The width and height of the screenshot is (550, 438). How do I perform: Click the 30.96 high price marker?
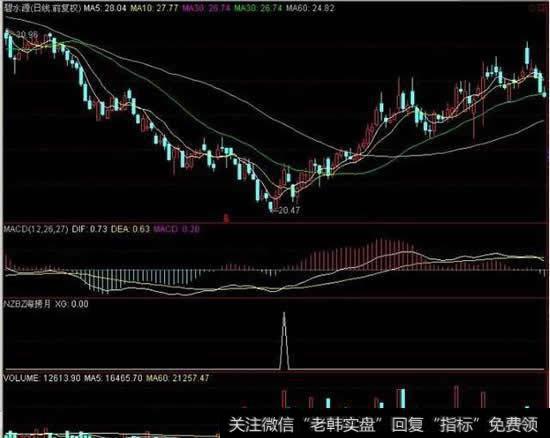pyautogui.click(x=26, y=34)
